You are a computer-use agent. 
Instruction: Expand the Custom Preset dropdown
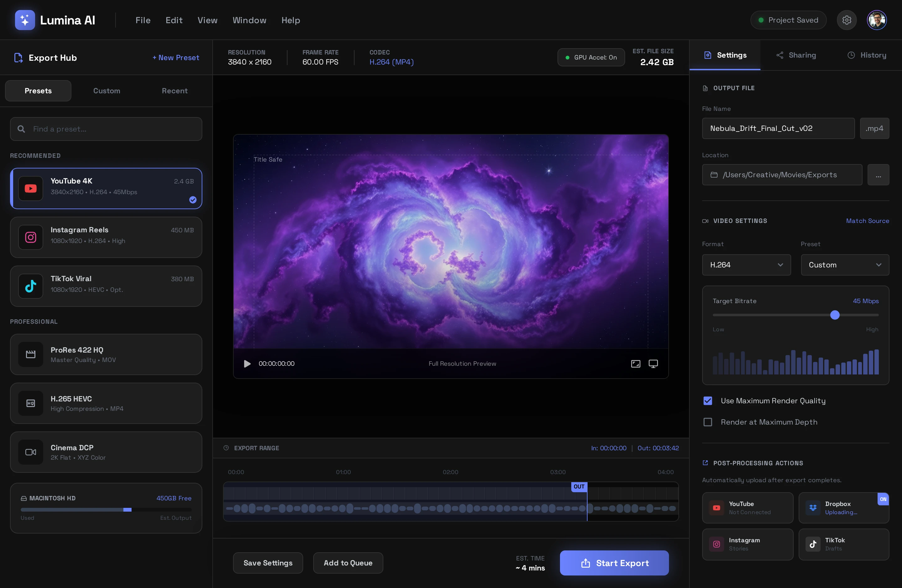pos(845,265)
